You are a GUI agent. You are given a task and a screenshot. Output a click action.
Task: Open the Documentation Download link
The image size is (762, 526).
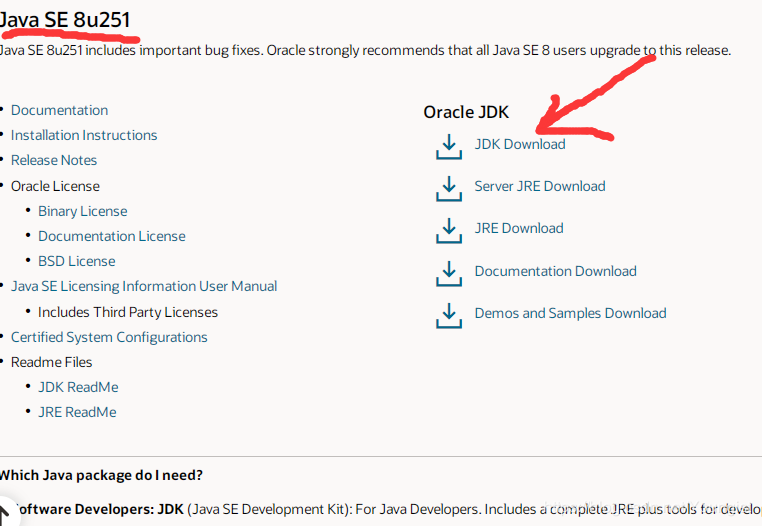(555, 271)
